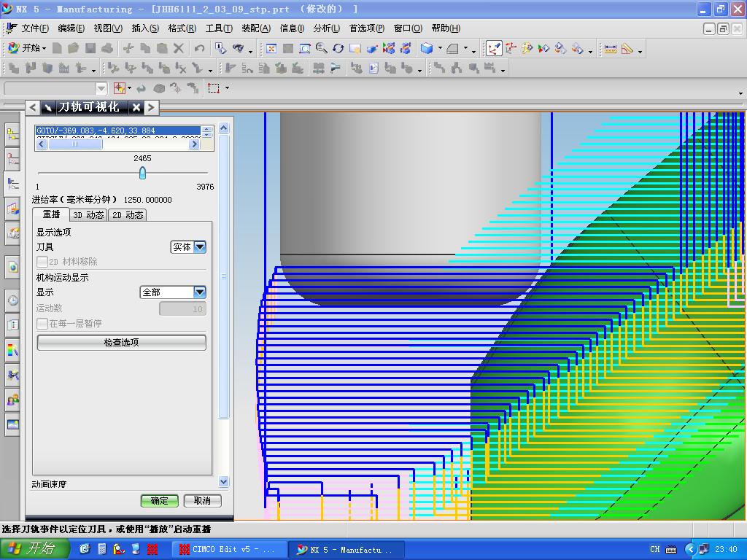The height and width of the screenshot is (560, 747).
Task: Click the Print icon in toolbar
Action: point(107,49)
